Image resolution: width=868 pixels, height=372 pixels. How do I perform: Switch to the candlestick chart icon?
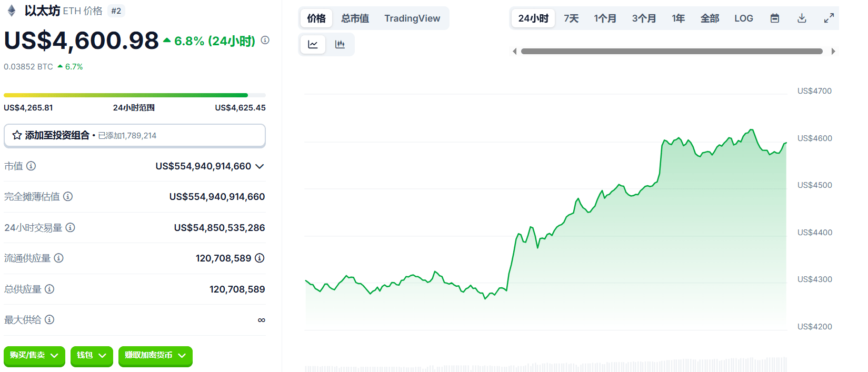340,44
